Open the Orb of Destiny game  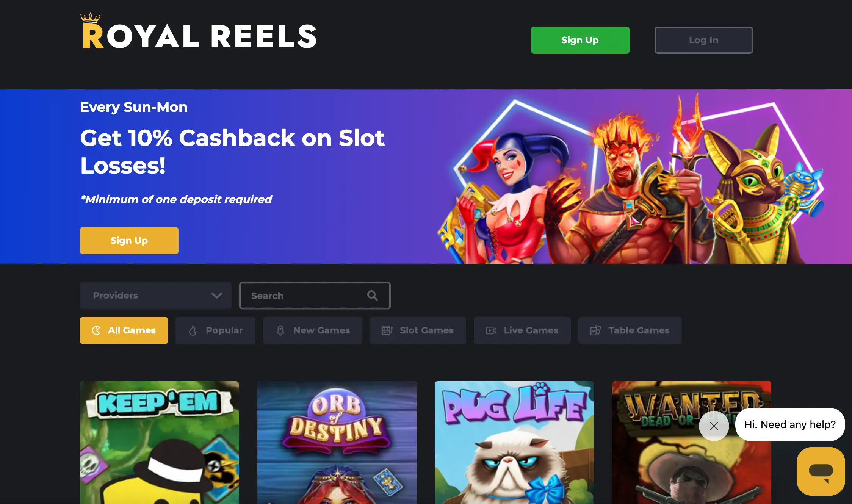tap(337, 443)
